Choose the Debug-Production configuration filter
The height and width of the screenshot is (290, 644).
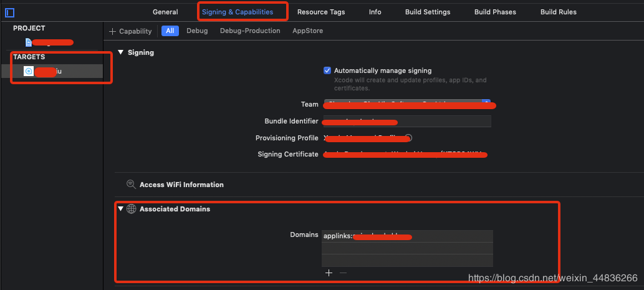coord(250,31)
